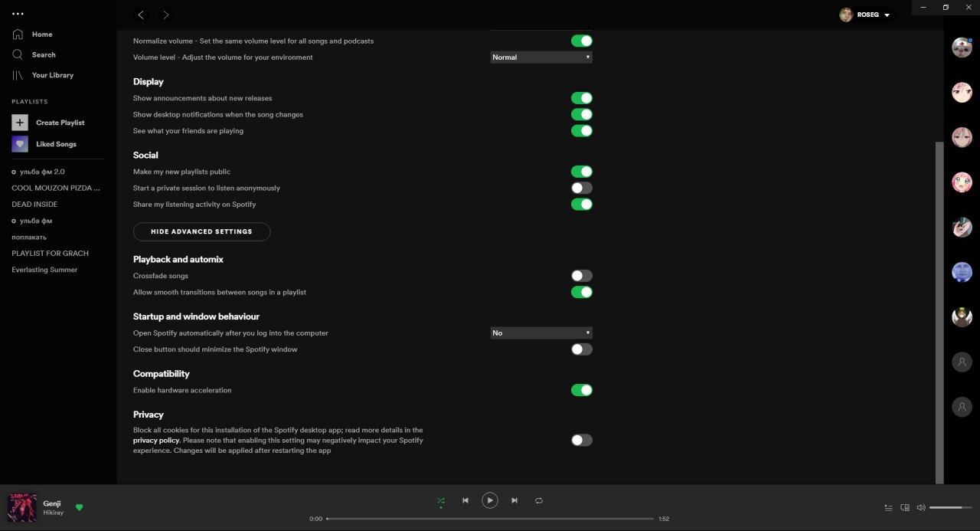
Task: Toggle desktop notifications when song changes
Action: pyautogui.click(x=582, y=114)
